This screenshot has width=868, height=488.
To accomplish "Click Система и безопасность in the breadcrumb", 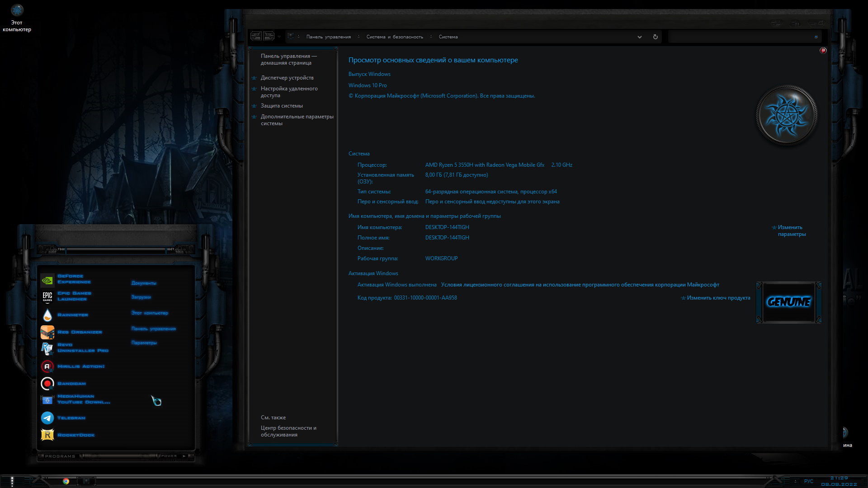I will pos(395,37).
